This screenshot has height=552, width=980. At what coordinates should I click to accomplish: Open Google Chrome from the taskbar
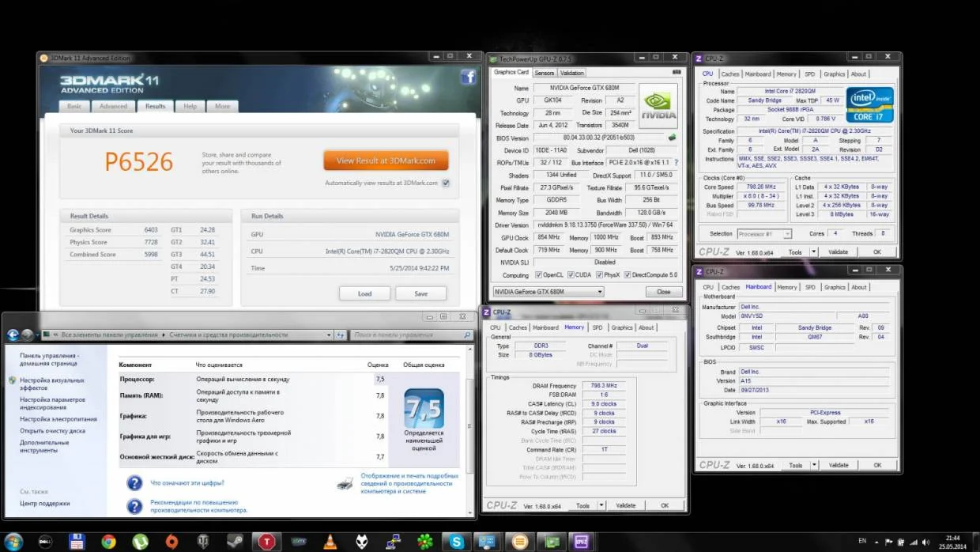pos(108,542)
